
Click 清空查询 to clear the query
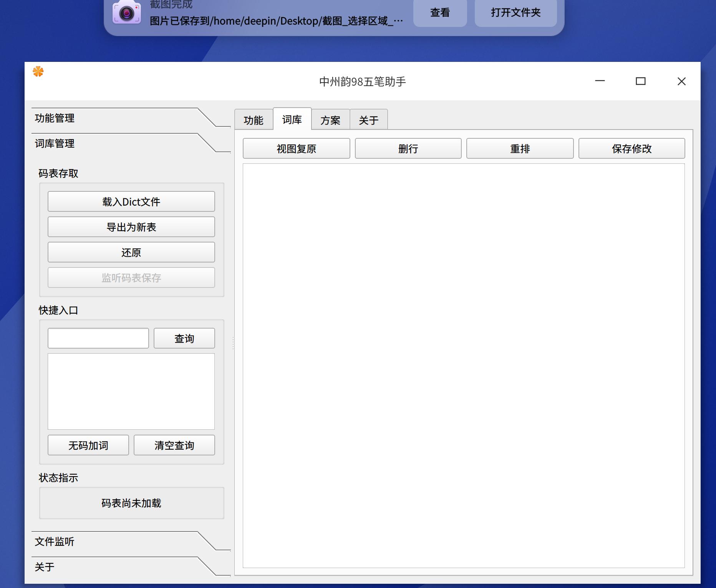[174, 445]
